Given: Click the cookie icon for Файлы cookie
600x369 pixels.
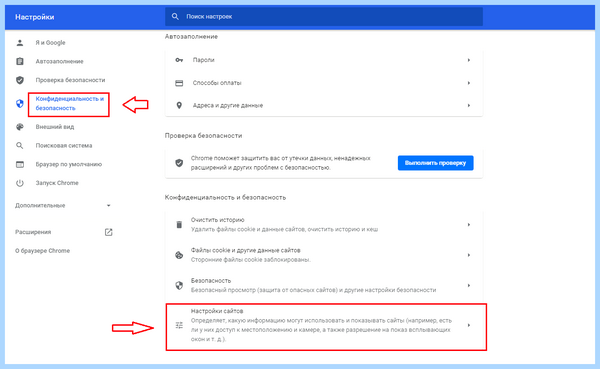Looking at the screenshot, I should point(179,255).
